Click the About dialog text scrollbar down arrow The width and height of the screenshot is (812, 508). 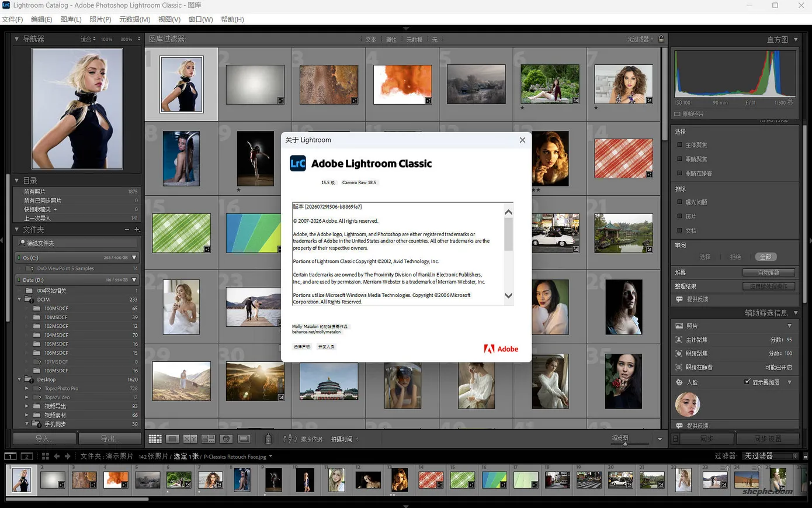tap(508, 296)
